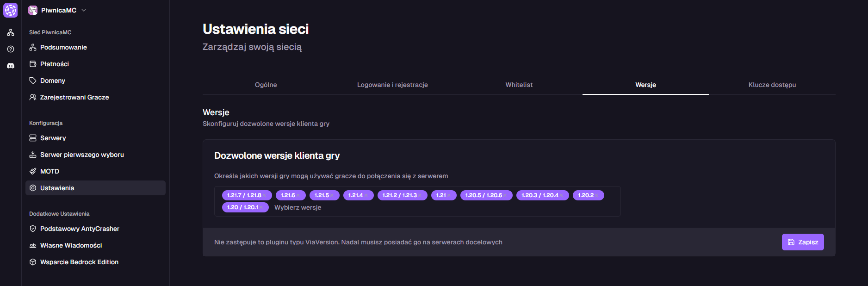Remove the 1.20.2 version tag
This screenshot has width=868, height=286.
(597, 196)
